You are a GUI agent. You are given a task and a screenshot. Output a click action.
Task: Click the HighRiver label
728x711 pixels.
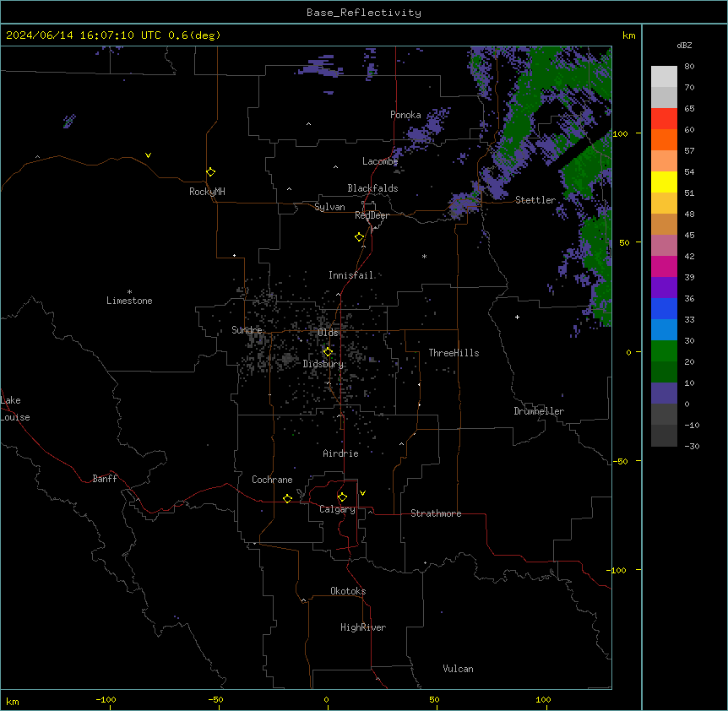click(363, 627)
